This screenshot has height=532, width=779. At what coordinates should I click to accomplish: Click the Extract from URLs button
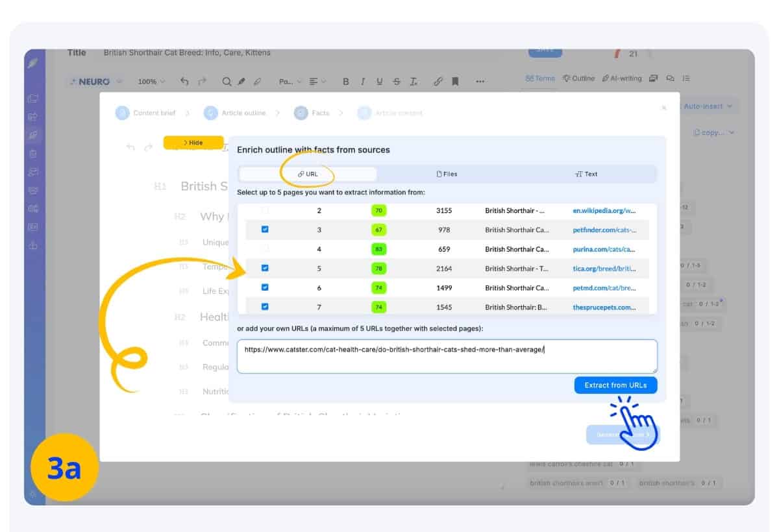[x=615, y=385]
